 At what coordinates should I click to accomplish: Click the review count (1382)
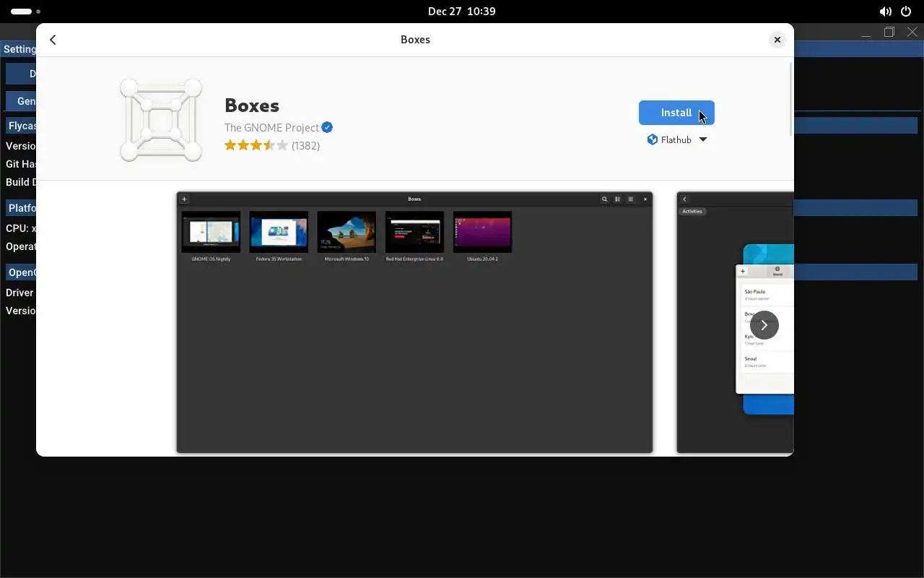305,145
